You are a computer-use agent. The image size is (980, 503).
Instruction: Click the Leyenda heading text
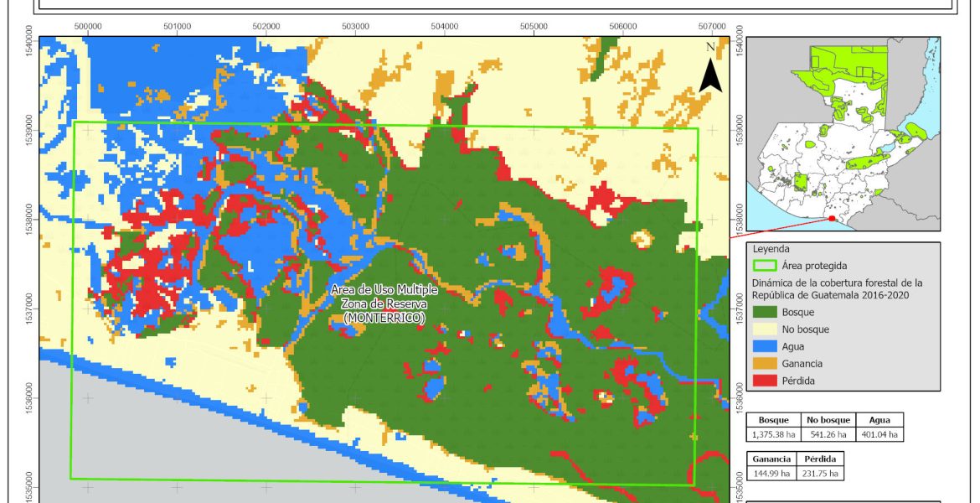tap(771, 249)
